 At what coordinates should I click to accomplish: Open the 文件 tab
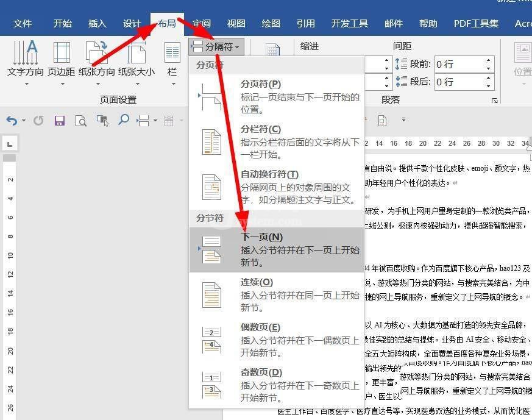(x=23, y=23)
